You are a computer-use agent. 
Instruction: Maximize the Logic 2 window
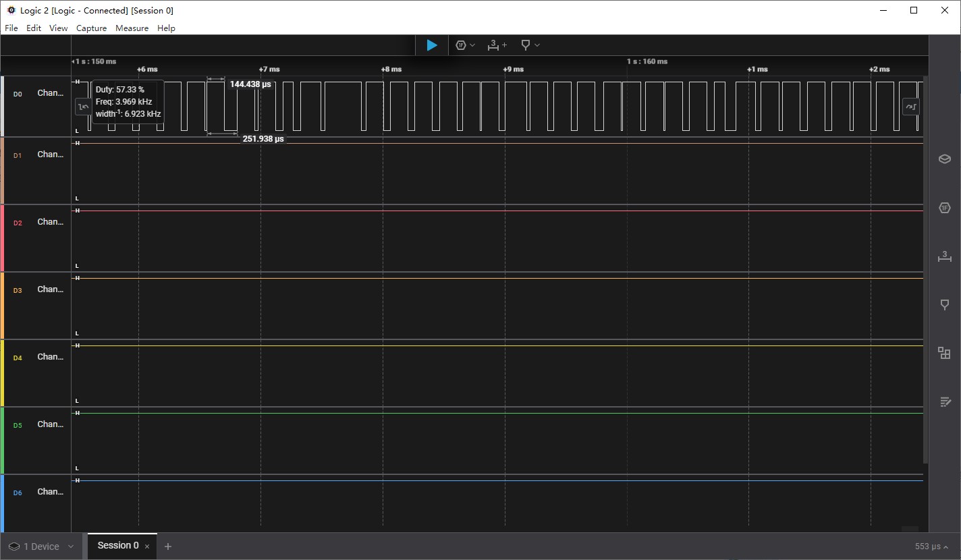914,10
